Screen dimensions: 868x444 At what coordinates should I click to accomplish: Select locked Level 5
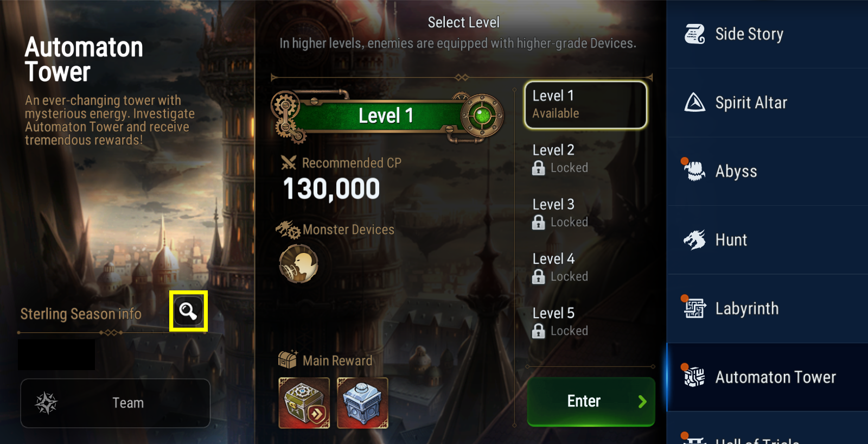tap(585, 321)
